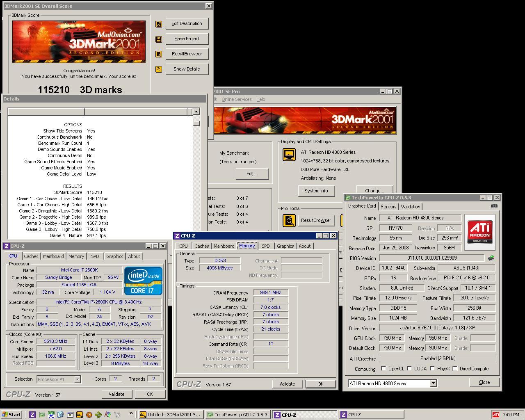Click the 3DMark2001 banner in score window
Viewport: 525px width, 420px height.
tap(79, 41)
